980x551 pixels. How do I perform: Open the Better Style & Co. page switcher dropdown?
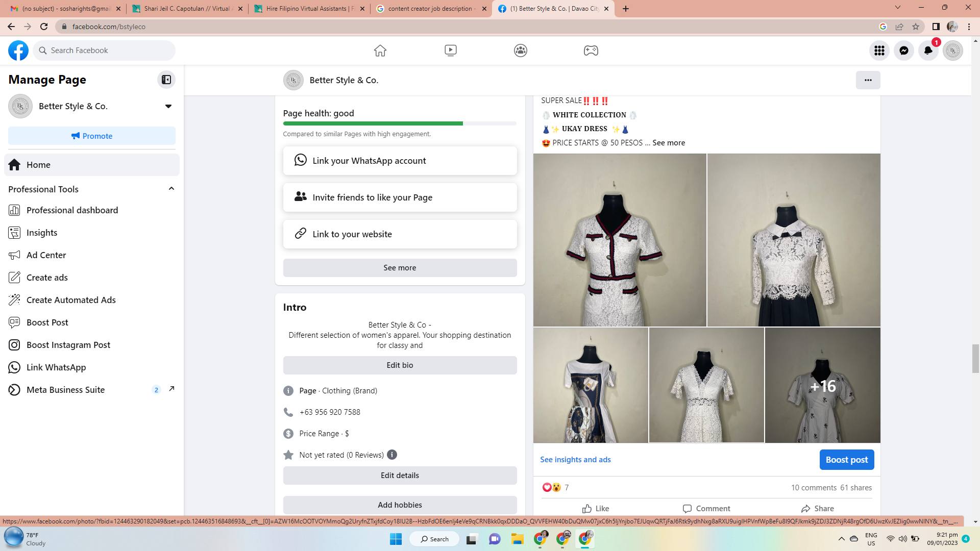coord(168,106)
